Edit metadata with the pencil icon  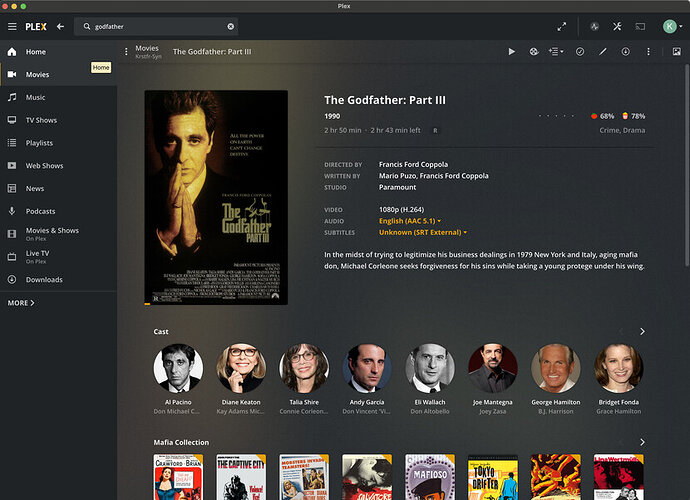pos(602,51)
